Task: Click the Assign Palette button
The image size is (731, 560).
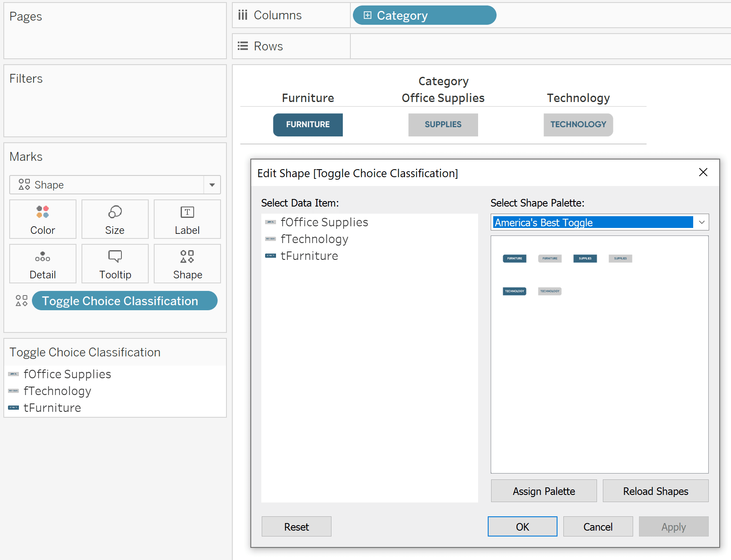Action: [544, 491]
